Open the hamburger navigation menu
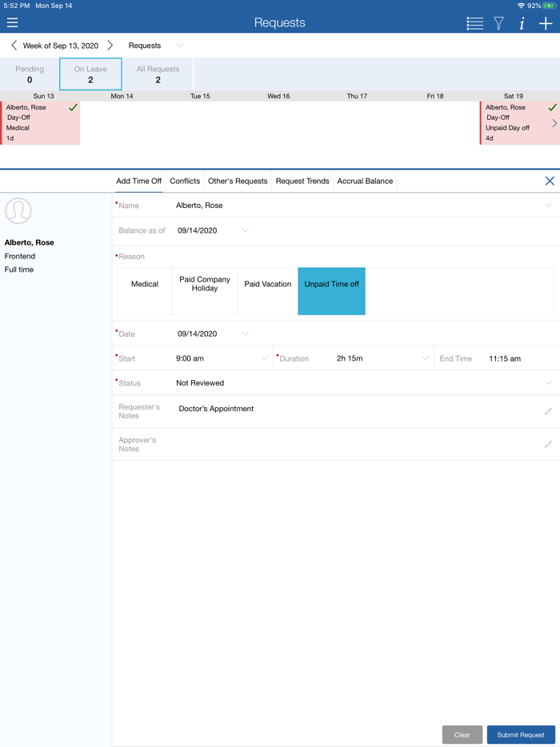 click(12, 22)
